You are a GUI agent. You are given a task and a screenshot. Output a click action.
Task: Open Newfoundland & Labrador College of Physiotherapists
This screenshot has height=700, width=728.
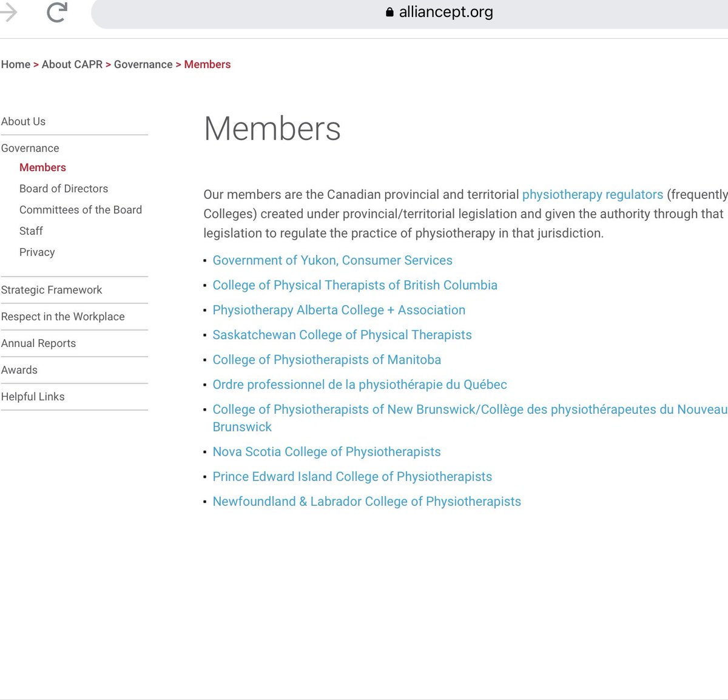tap(366, 502)
